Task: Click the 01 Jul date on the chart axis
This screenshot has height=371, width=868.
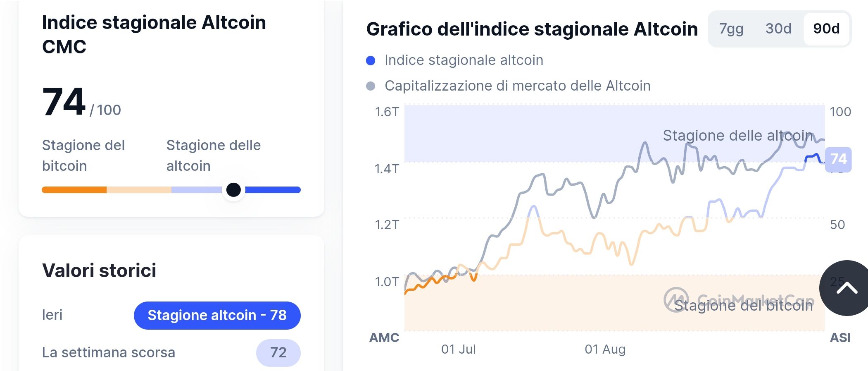Action: click(x=458, y=349)
